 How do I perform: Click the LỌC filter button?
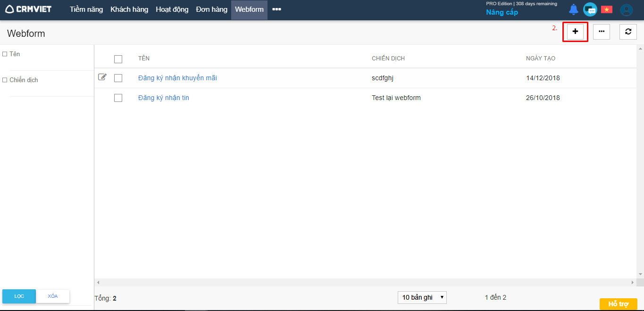pyautogui.click(x=19, y=296)
